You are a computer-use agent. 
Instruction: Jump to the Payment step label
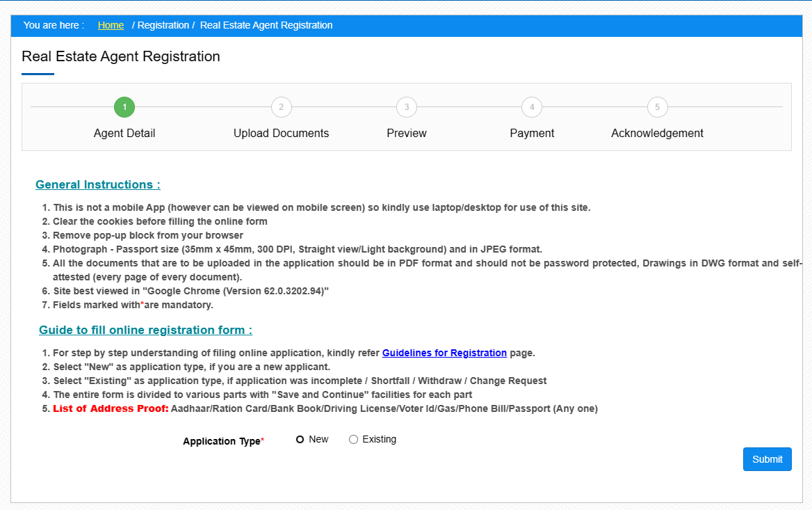[x=532, y=133]
